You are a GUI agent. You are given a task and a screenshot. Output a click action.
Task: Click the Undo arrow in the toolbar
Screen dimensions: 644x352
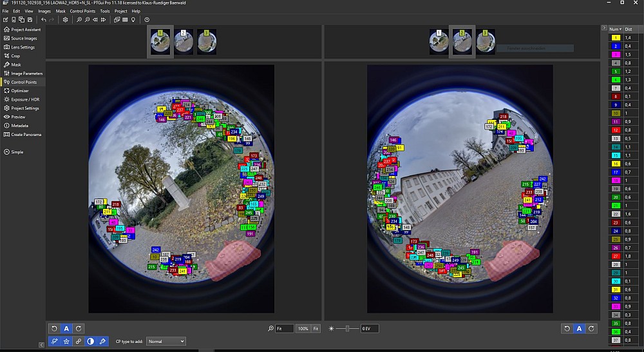[x=44, y=20]
